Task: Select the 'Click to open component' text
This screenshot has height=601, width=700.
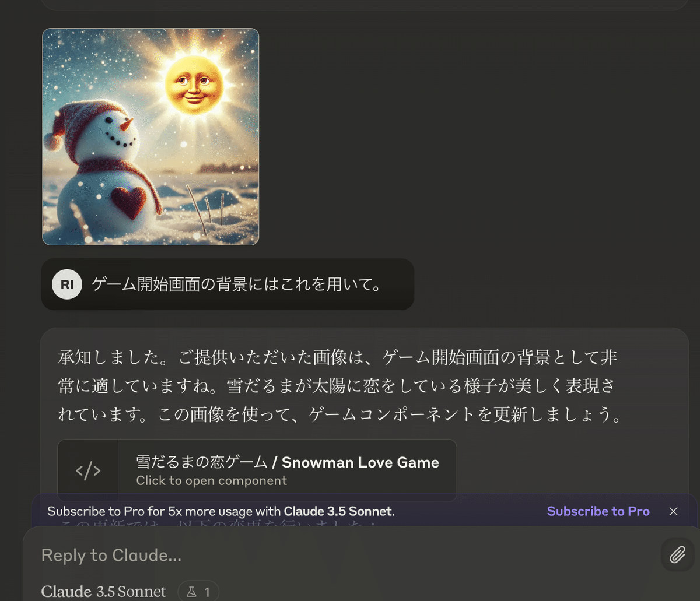Action: point(212,481)
